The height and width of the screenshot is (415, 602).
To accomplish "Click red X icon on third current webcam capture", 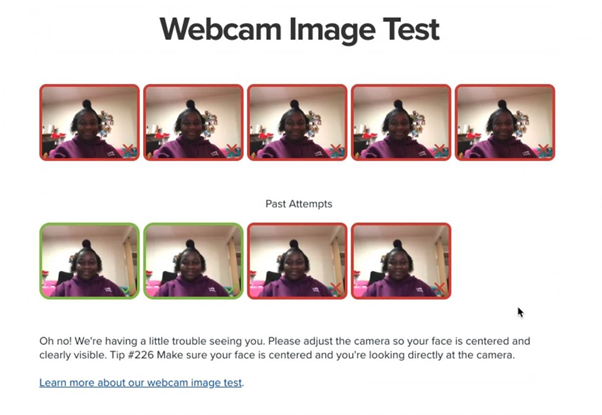I will pyautogui.click(x=336, y=149).
